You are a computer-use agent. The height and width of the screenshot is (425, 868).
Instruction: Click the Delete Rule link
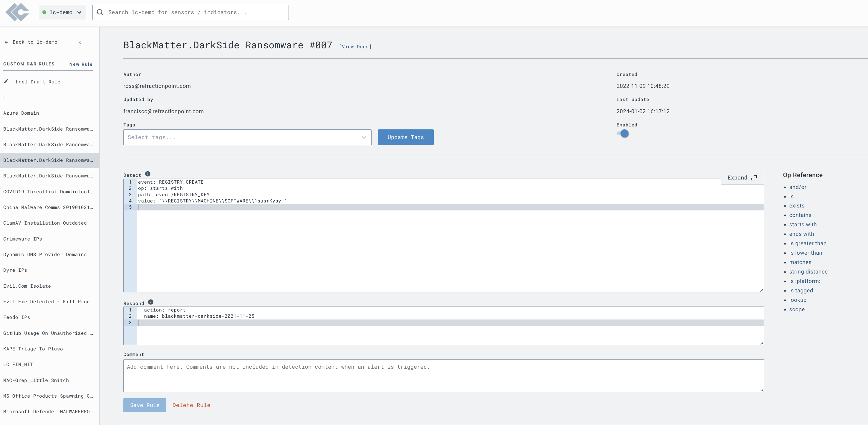tap(191, 405)
